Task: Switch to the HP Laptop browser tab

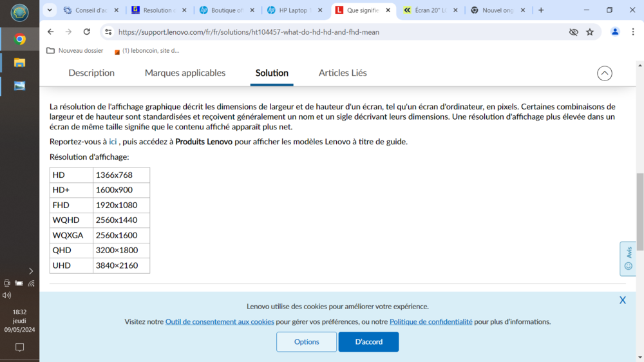Action: [295, 10]
